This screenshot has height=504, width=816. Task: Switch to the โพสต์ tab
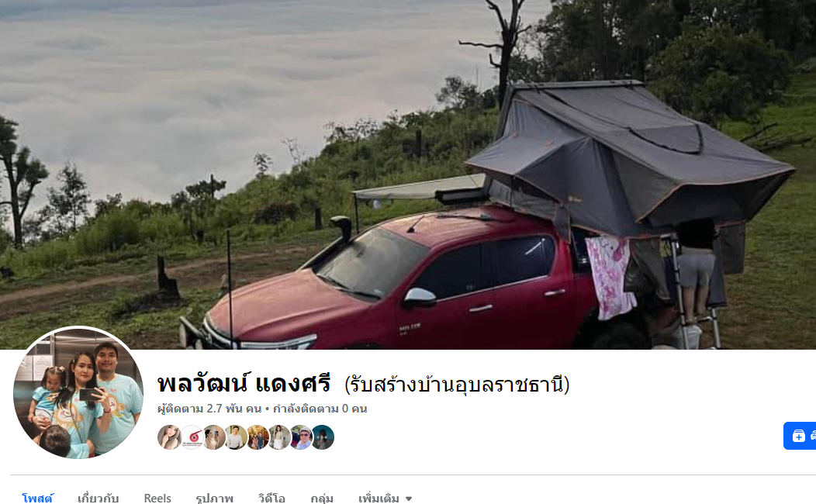click(37, 499)
